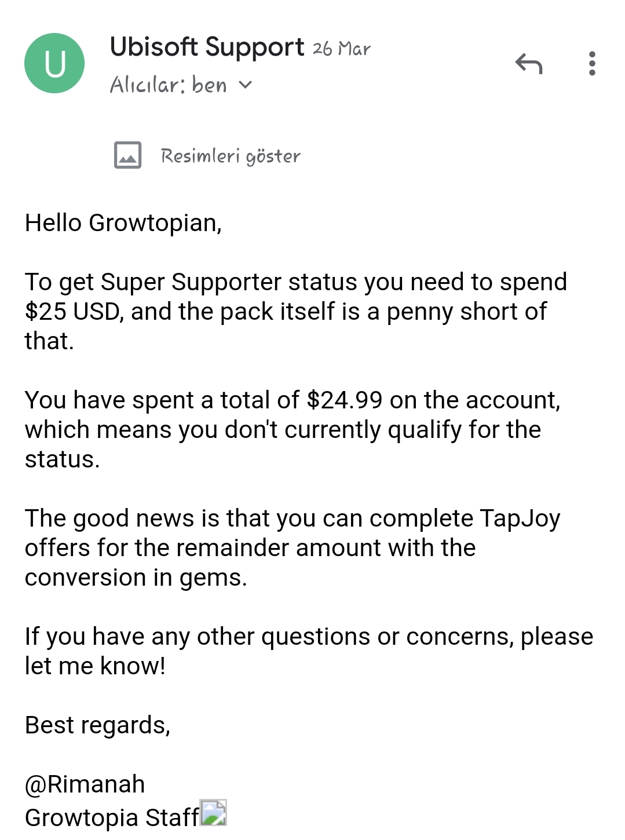Tap the "Hello Growtopian," greeting line

[123, 223]
